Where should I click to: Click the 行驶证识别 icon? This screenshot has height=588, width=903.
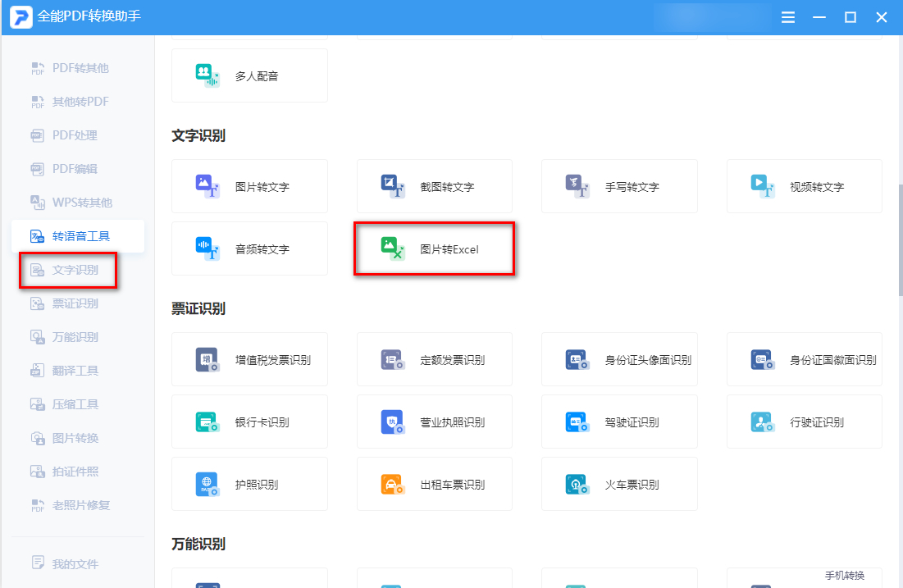[x=762, y=422]
